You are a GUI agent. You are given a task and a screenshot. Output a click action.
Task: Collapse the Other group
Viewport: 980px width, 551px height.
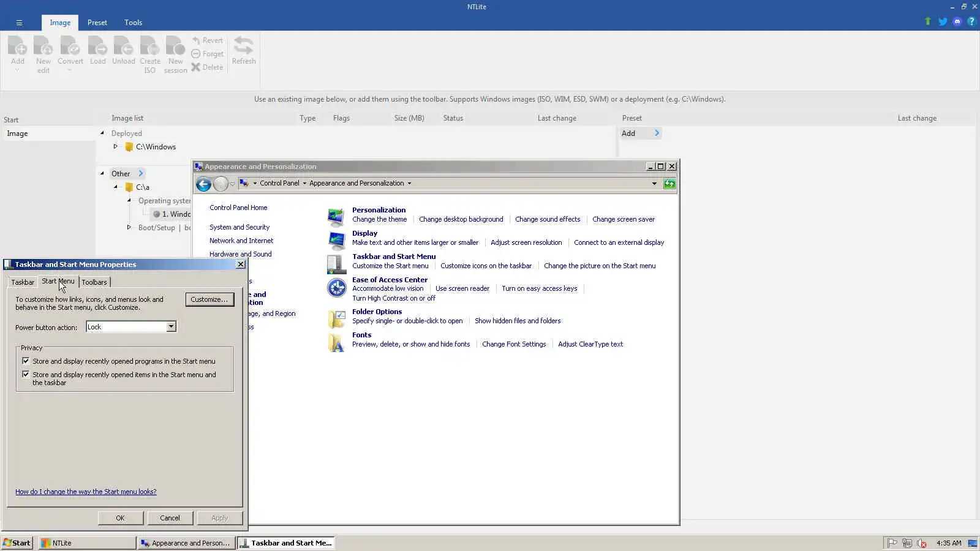102,173
